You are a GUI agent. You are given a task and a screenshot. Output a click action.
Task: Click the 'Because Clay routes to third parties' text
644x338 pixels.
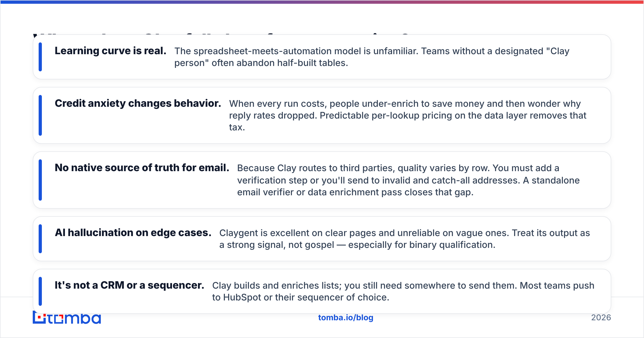[408, 180]
